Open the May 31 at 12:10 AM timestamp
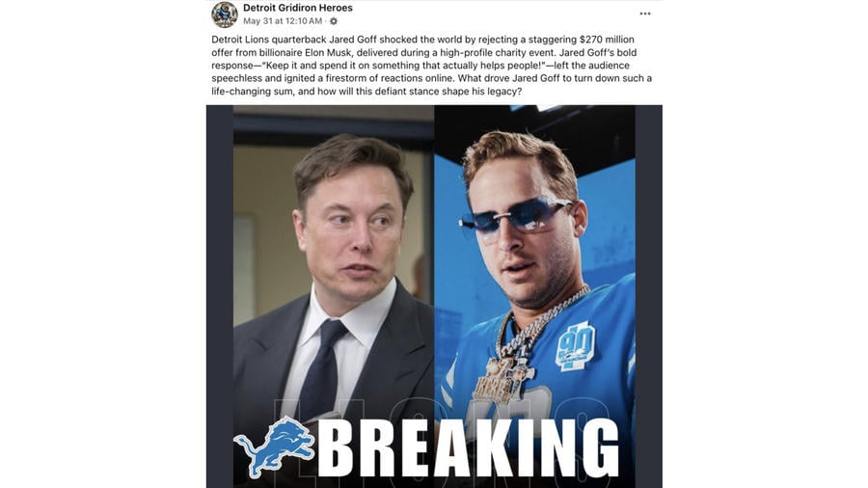This screenshot has height=488, width=868. (x=283, y=21)
